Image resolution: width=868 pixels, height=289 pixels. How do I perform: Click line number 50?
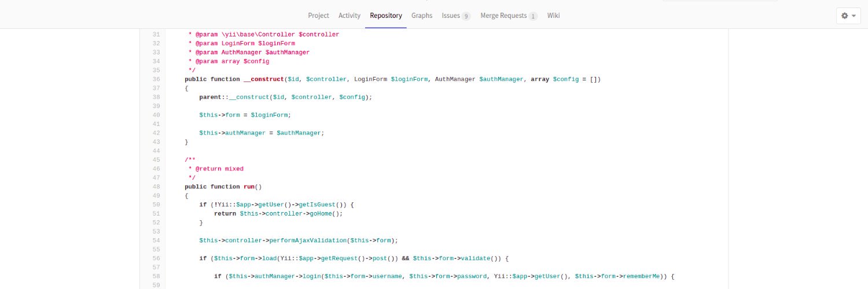tap(156, 205)
